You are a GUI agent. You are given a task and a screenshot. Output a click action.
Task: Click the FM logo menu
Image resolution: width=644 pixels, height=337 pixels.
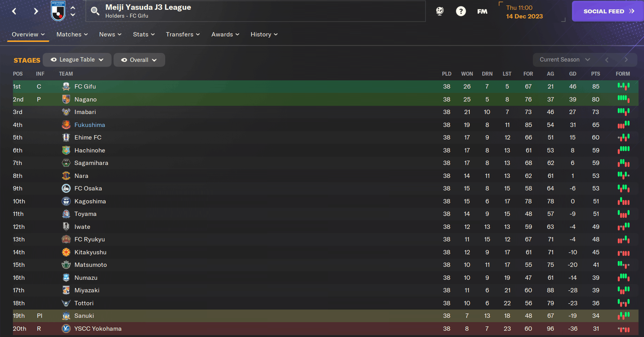pos(482,11)
